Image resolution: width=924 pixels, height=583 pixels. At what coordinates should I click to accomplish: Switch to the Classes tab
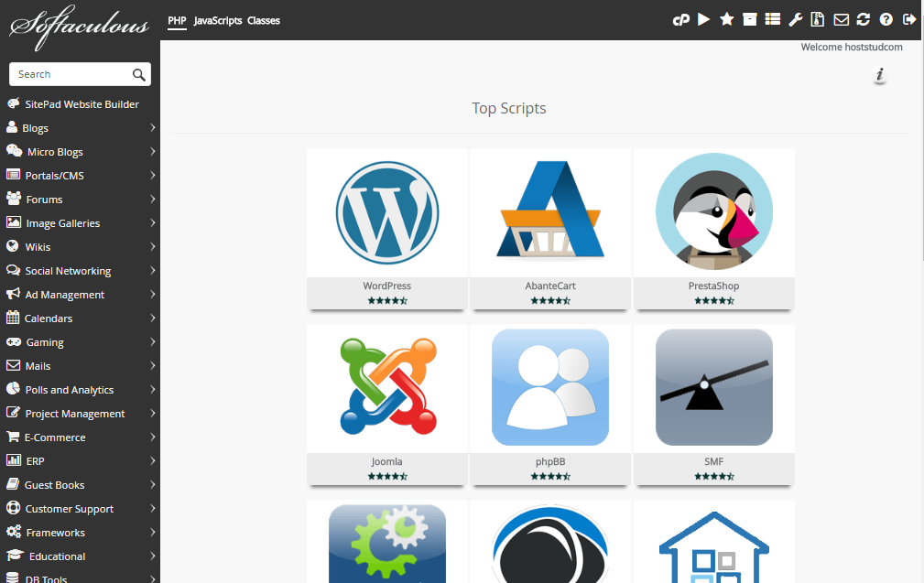coord(264,21)
